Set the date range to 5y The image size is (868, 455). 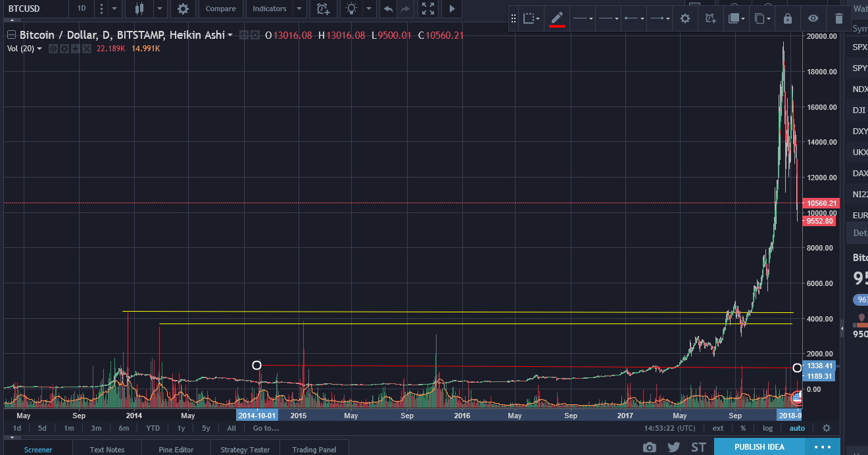(x=206, y=428)
